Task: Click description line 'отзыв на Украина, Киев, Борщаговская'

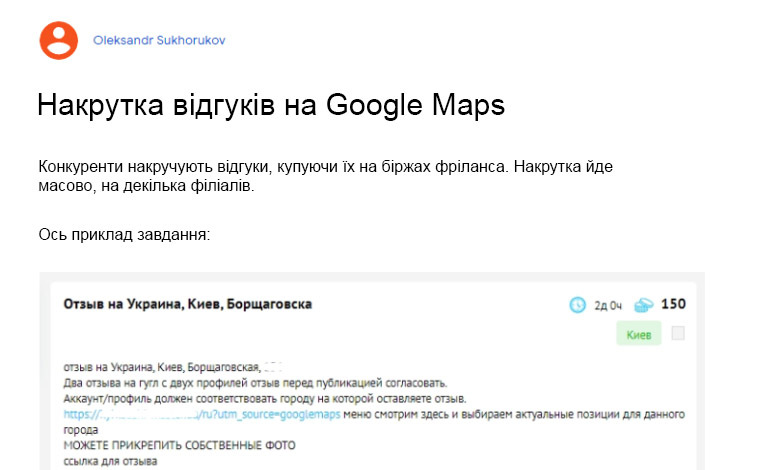Action: pyautogui.click(x=161, y=368)
